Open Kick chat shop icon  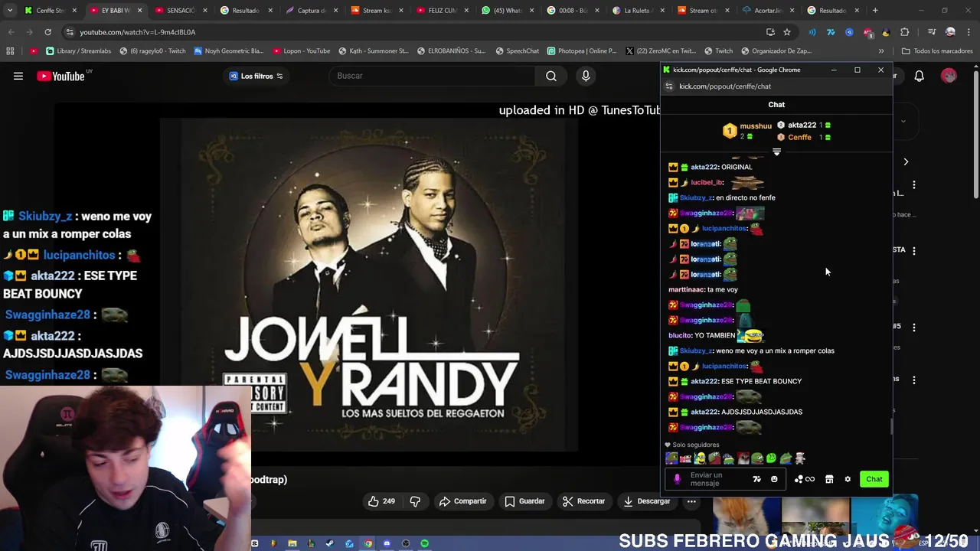coord(829,479)
